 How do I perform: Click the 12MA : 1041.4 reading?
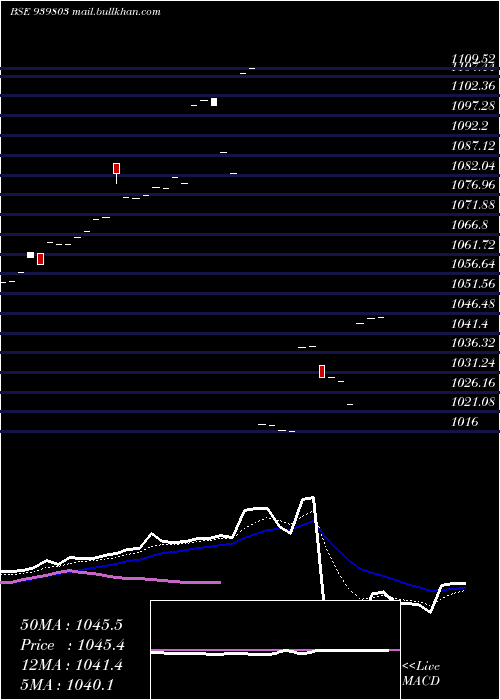[x=71, y=665]
